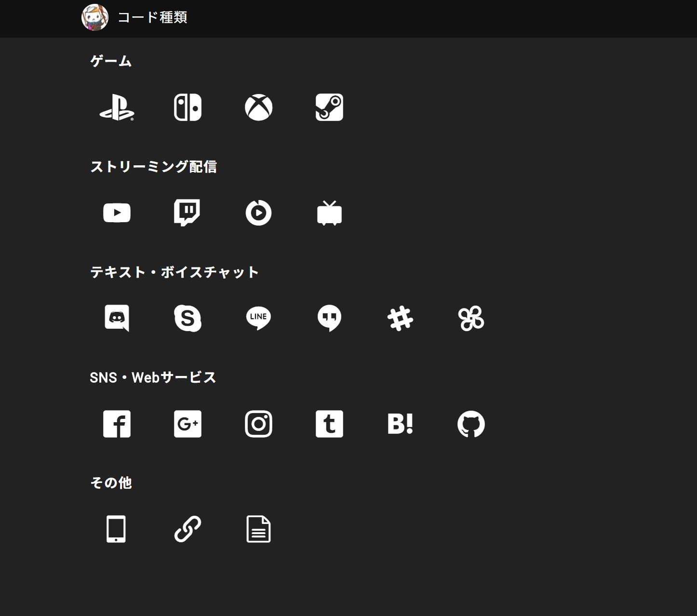
Task: Pick the text document icon
Action: coord(258,529)
